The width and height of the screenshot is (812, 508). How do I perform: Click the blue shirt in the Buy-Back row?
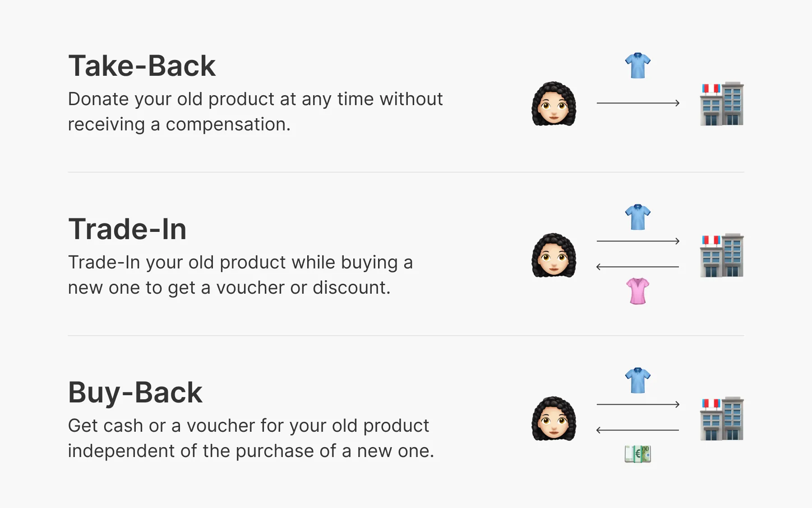[x=637, y=380]
